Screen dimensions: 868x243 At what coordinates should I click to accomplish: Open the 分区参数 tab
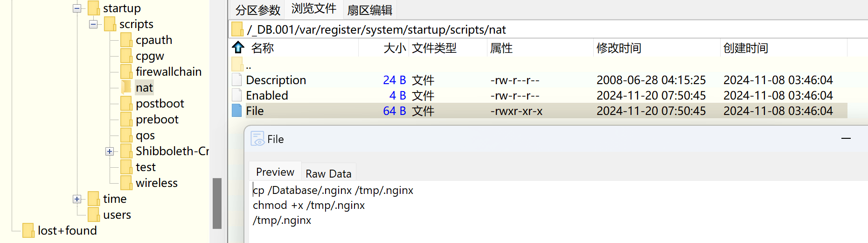pos(257,10)
